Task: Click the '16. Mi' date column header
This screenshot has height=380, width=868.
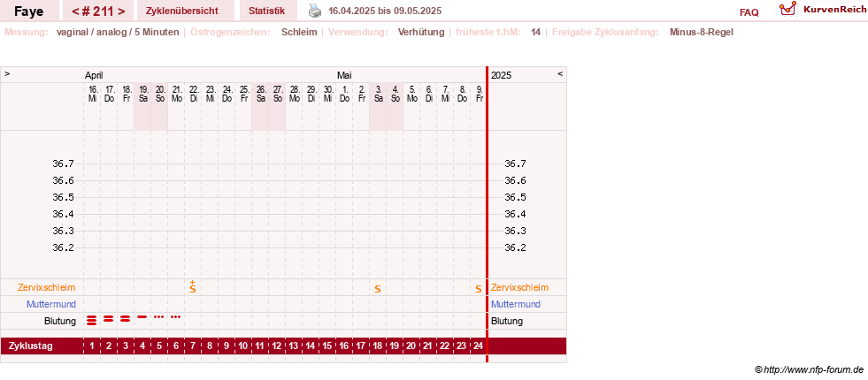Action: pos(92,94)
